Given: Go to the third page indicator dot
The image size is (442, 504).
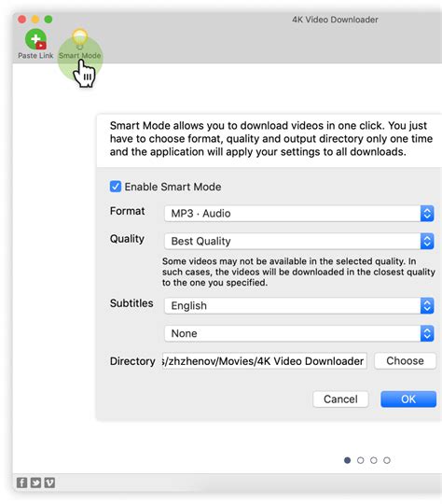Looking at the screenshot, I should coord(374,460).
